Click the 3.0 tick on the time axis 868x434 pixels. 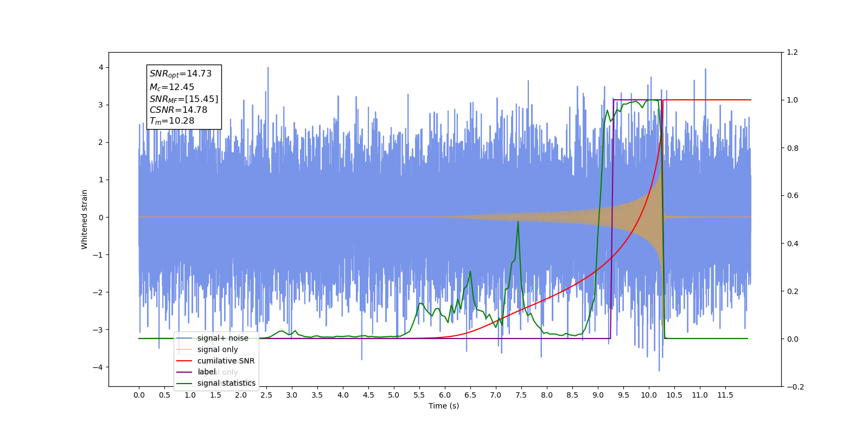coord(292,395)
